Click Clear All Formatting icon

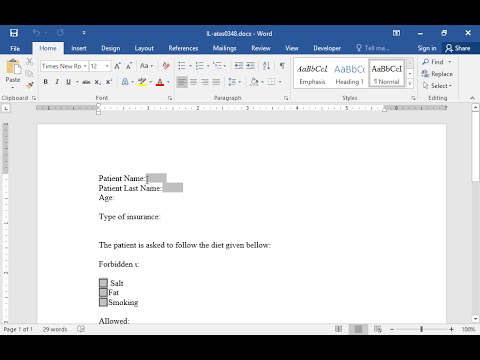[x=166, y=66]
